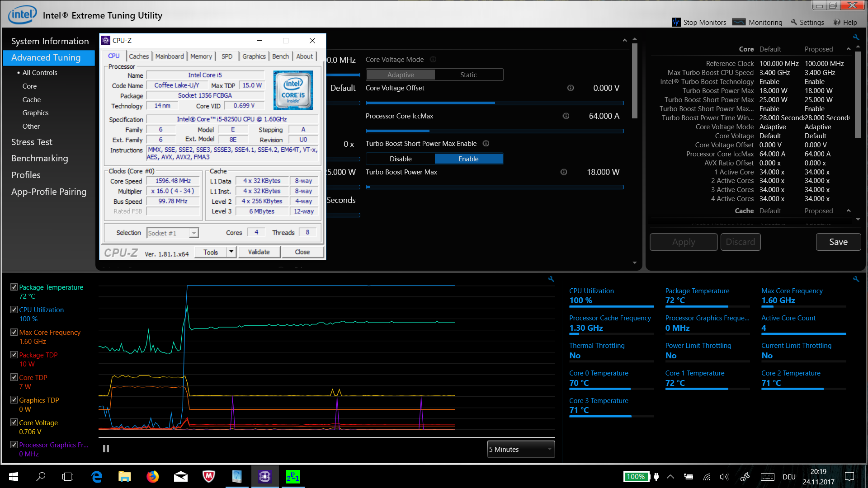Click the Save button
Image resolution: width=868 pixels, height=488 pixels.
[x=838, y=242]
